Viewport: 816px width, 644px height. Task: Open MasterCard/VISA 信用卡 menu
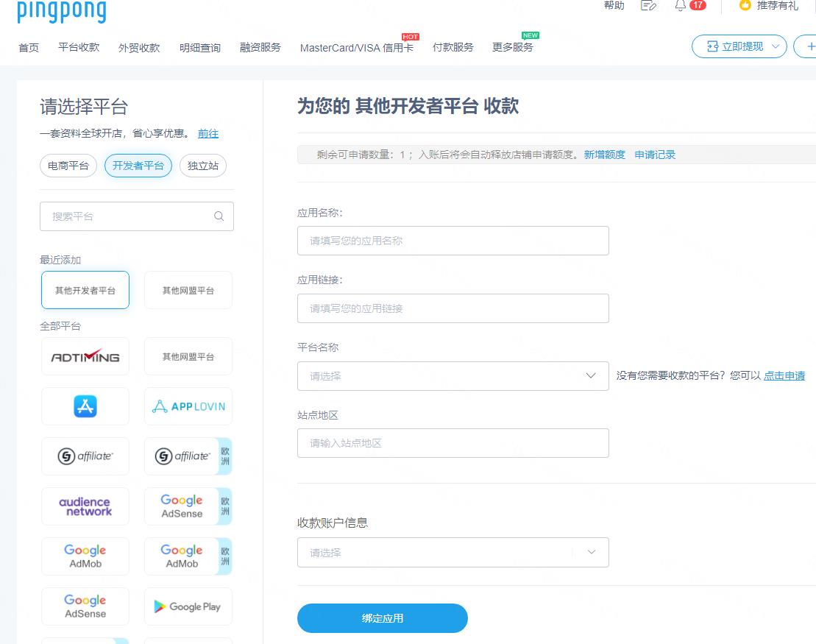coord(356,48)
